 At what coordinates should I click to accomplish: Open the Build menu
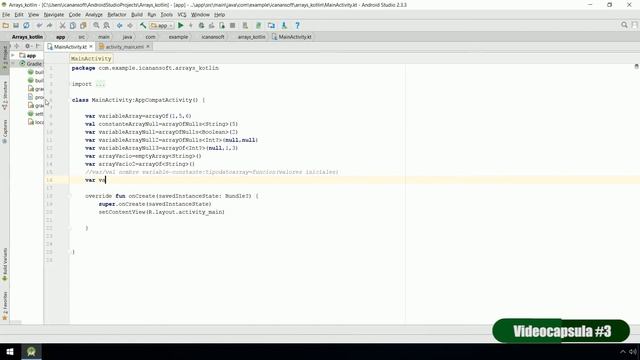[x=137, y=15]
